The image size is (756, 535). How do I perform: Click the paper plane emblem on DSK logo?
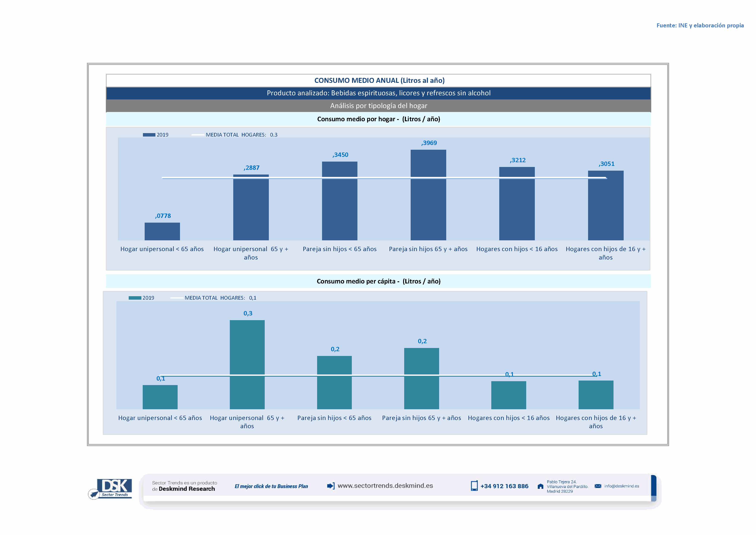(94, 494)
